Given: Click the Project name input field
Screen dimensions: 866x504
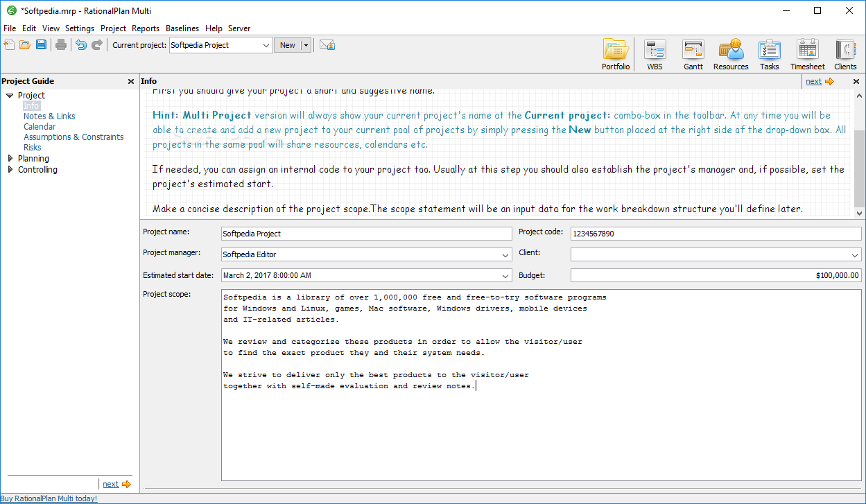Looking at the screenshot, I should click(x=366, y=234).
